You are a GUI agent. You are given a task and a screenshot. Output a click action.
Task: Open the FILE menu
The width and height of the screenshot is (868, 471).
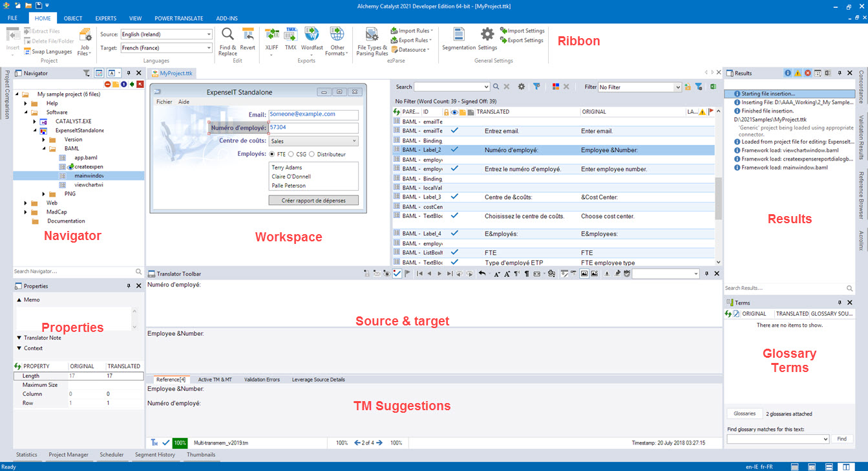[12, 18]
